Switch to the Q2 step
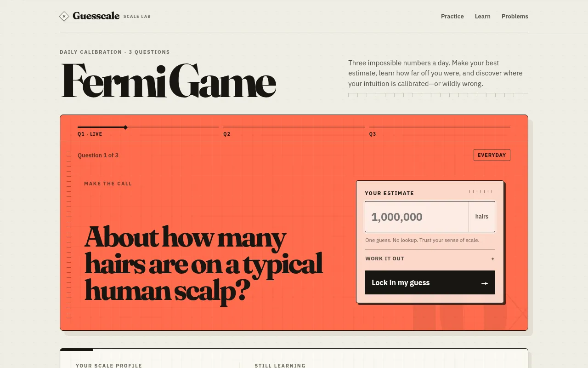Image resolution: width=588 pixels, height=368 pixels. coord(227,134)
